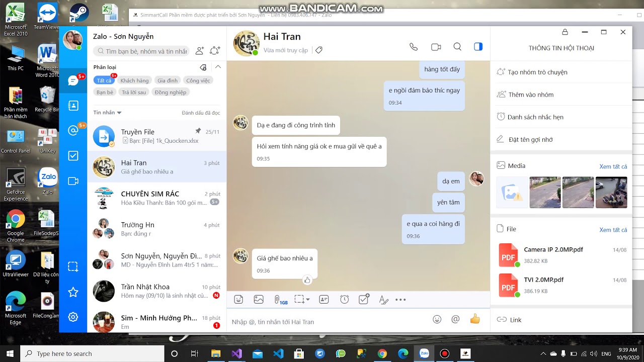Open the video meeting tab in sidebar

[x=73, y=181]
